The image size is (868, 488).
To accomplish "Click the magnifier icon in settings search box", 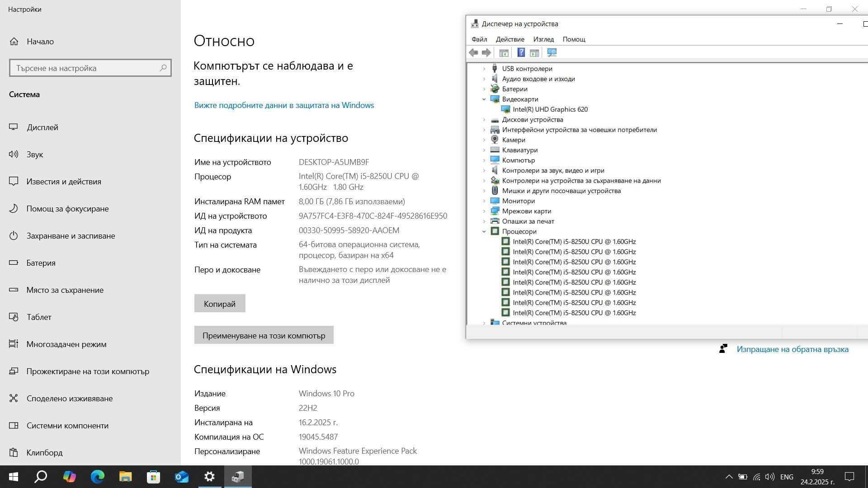I will pyautogui.click(x=163, y=68).
